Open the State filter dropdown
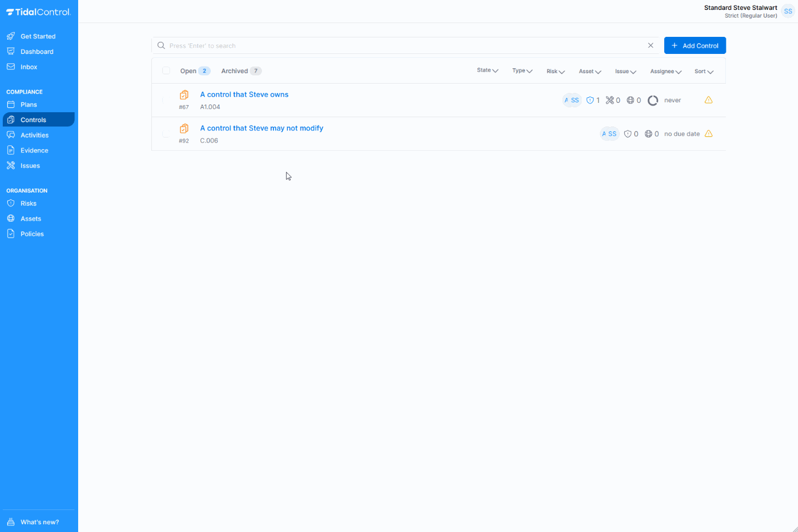This screenshot has height=532, width=798. tap(488, 70)
